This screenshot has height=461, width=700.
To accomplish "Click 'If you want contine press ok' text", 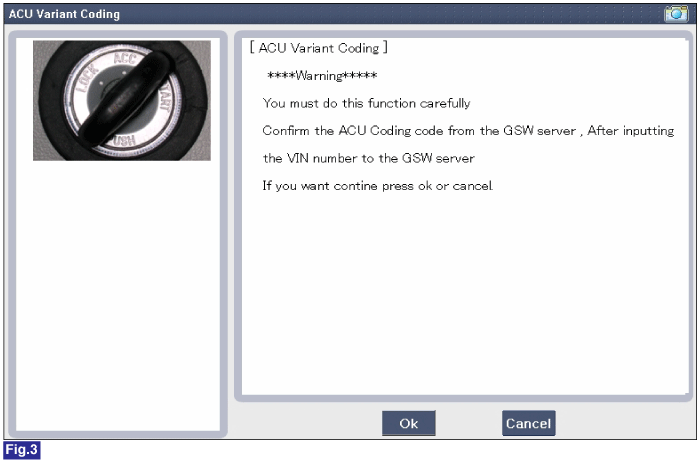I will pos(377,187).
